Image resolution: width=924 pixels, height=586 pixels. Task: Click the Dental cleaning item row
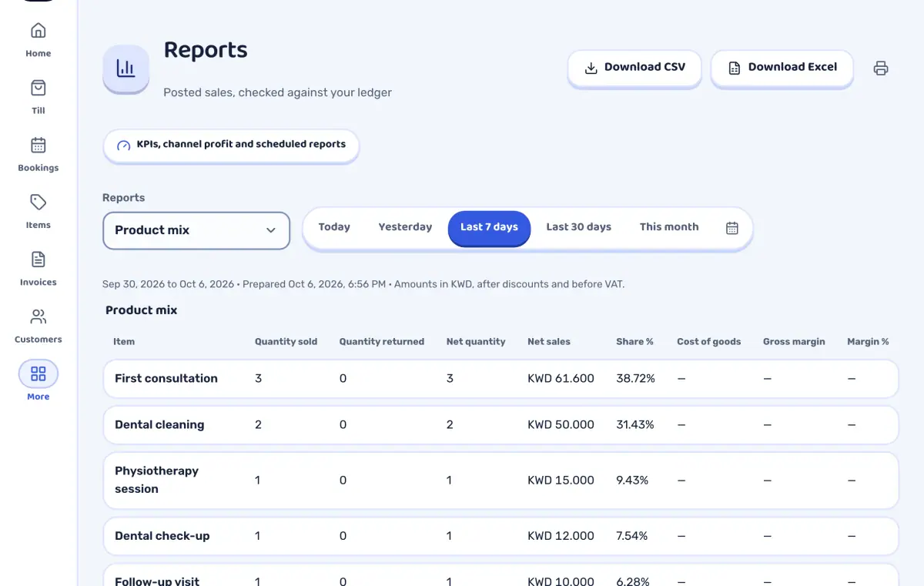(500, 425)
